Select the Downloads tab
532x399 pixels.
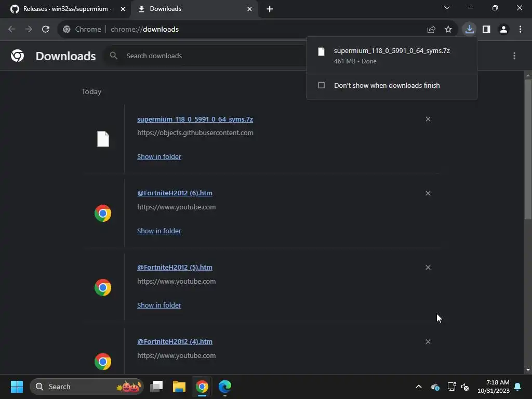194,9
